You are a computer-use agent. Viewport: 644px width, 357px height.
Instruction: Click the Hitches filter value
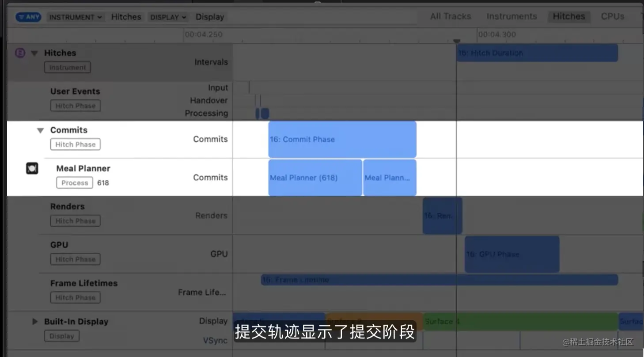[x=126, y=17]
